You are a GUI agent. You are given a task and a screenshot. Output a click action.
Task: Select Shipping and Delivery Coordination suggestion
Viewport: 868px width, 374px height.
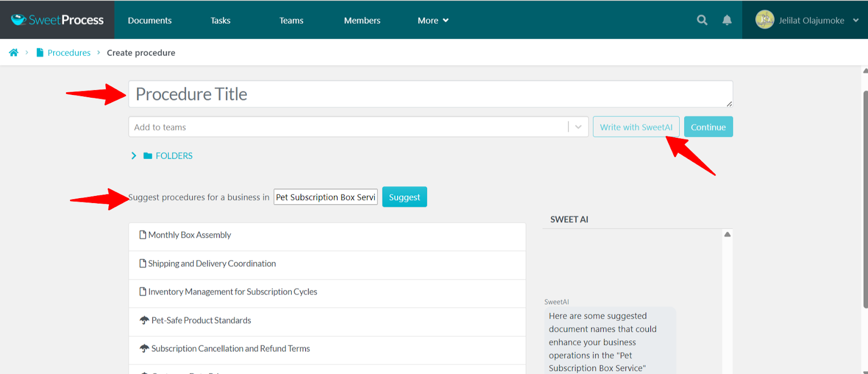[327, 265]
